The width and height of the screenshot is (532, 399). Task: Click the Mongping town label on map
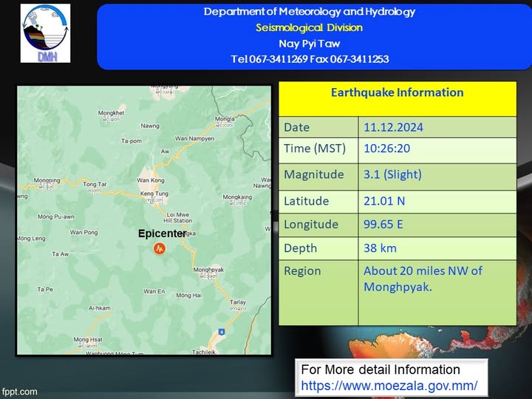[47, 180]
